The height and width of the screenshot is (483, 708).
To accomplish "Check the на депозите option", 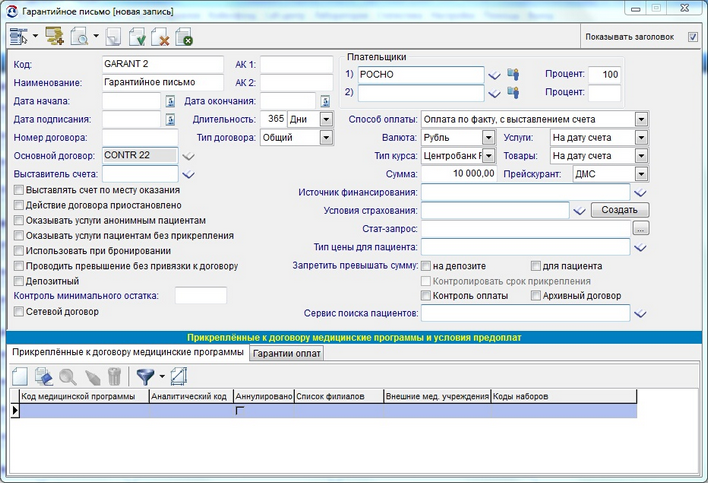I will tap(425, 266).
